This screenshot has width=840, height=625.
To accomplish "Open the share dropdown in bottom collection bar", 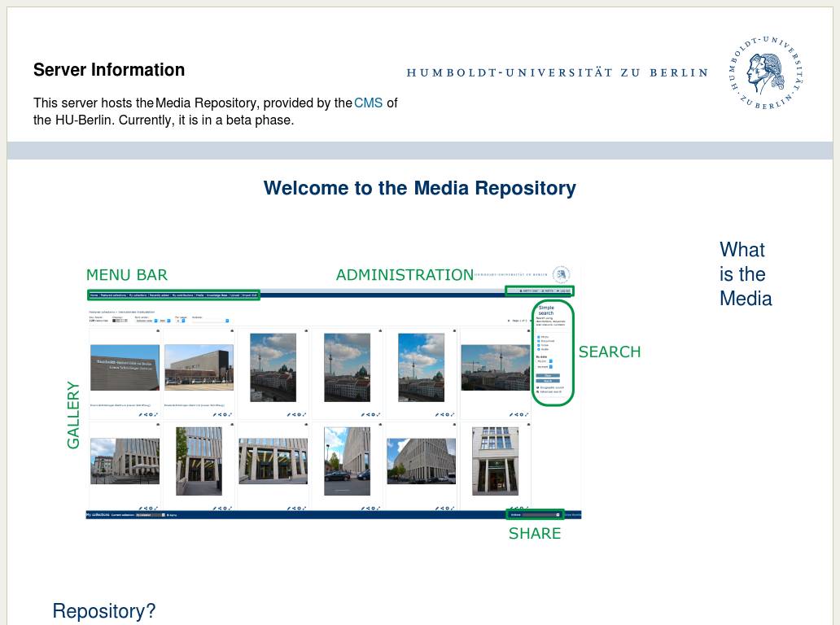I will tap(536, 514).
